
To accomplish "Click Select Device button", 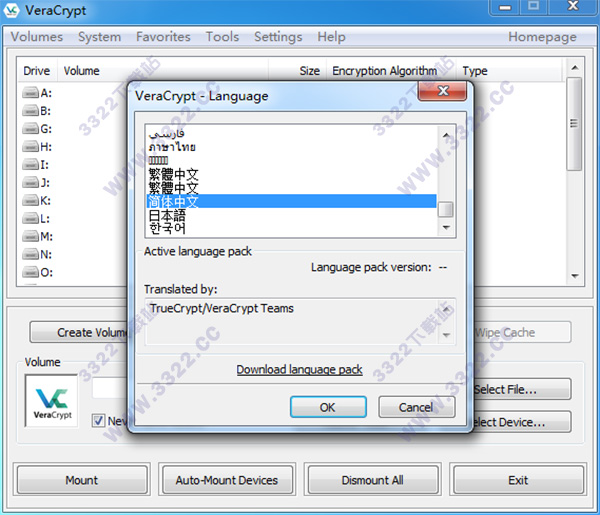I will 523,422.
